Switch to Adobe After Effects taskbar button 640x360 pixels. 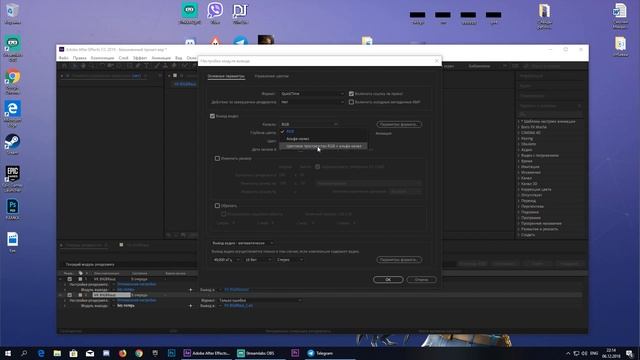pyautogui.click(x=207, y=353)
